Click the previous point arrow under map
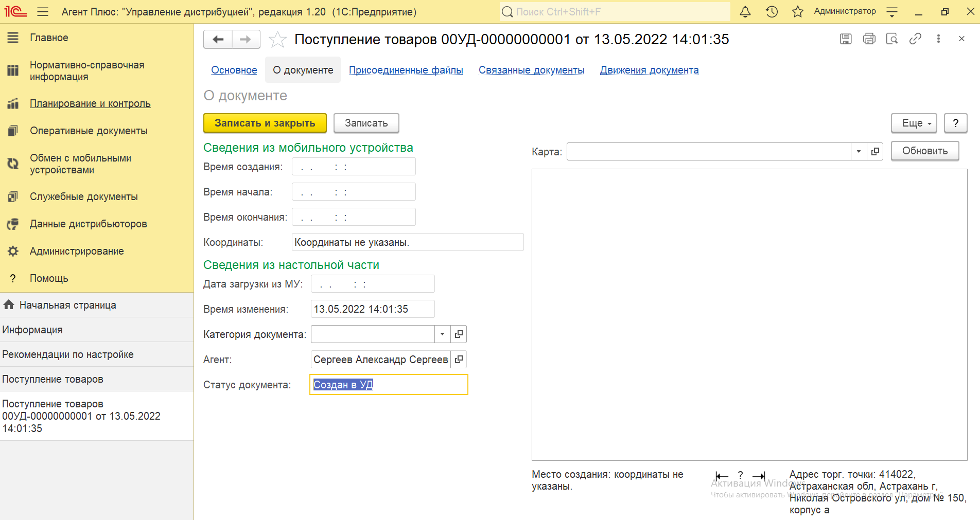This screenshot has width=980, height=520. (722, 476)
